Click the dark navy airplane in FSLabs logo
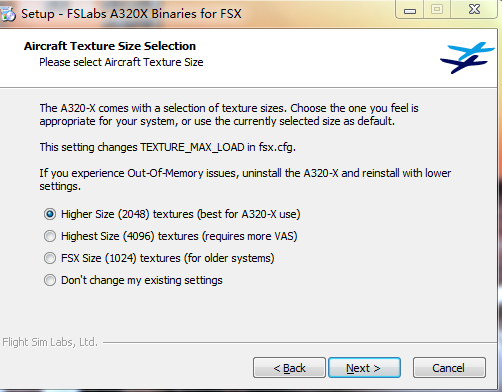This screenshot has width=502, height=392. 463,64
